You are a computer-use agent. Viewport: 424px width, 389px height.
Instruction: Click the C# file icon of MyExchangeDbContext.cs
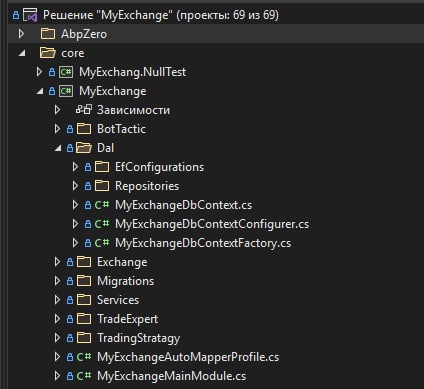coord(102,205)
